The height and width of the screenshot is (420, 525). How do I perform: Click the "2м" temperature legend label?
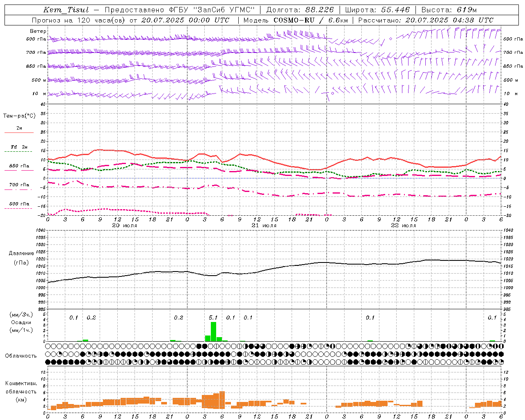coord(19,128)
